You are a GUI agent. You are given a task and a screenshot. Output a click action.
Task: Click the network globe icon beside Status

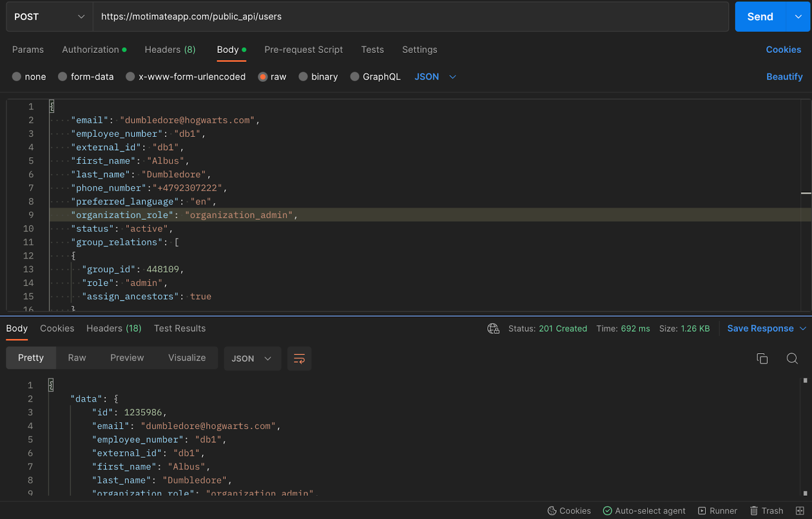coord(493,329)
